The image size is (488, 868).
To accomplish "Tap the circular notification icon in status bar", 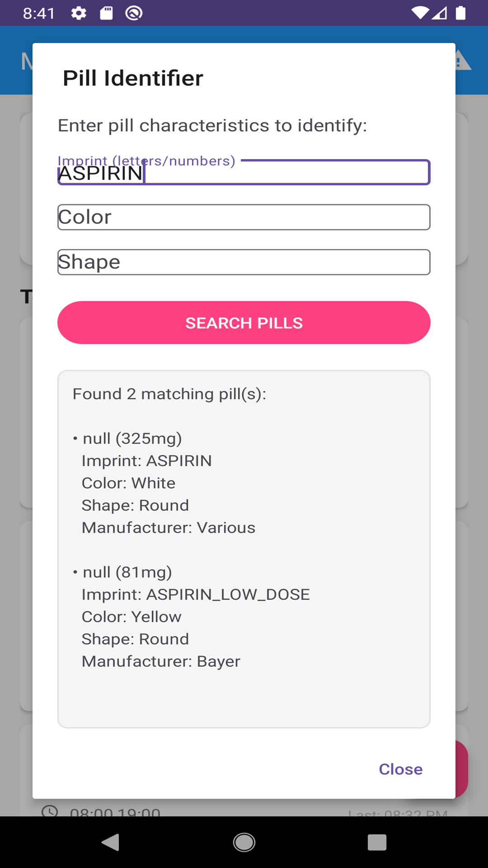I will tap(134, 13).
